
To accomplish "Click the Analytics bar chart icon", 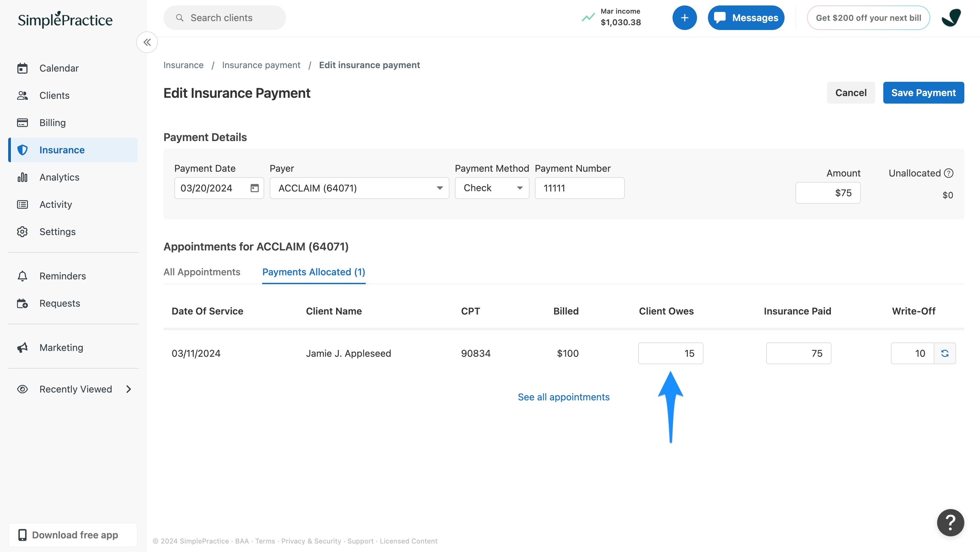I will (x=22, y=178).
